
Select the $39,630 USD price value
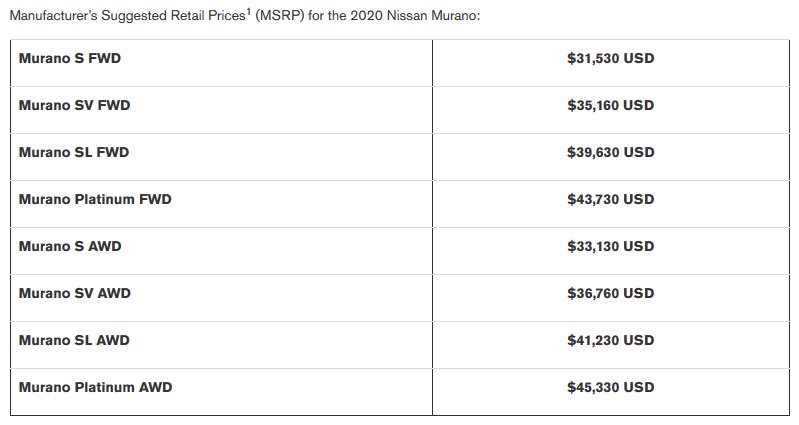click(610, 152)
